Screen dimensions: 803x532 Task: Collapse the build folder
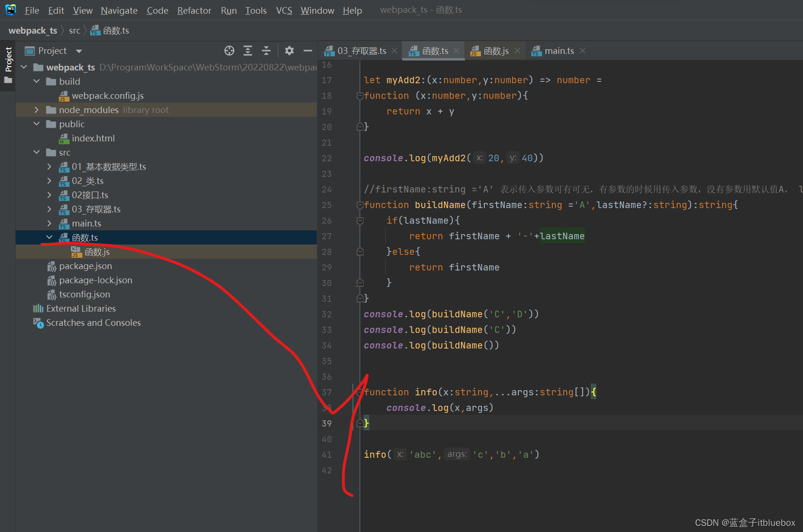36,81
